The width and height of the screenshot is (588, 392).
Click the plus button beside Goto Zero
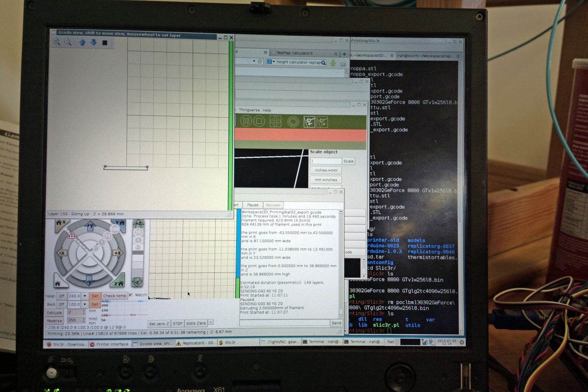211,322
